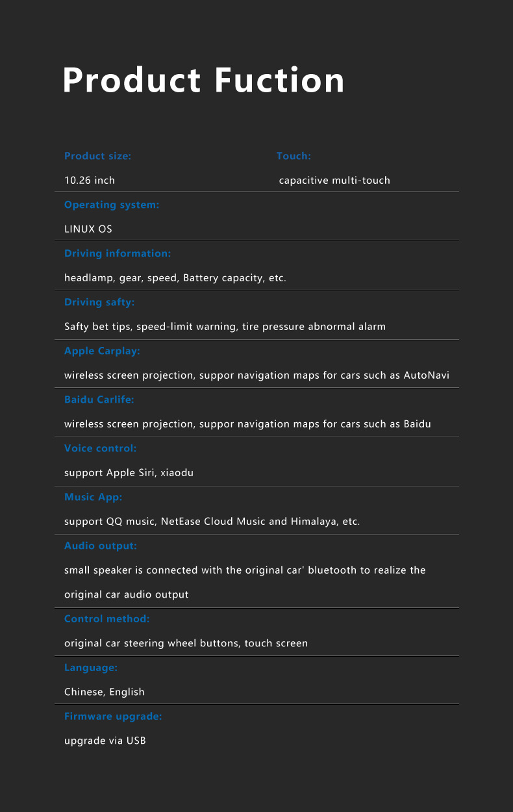Click the "Driving safty:" label
This screenshot has width=513, height=812.
(x=99, y=302)
